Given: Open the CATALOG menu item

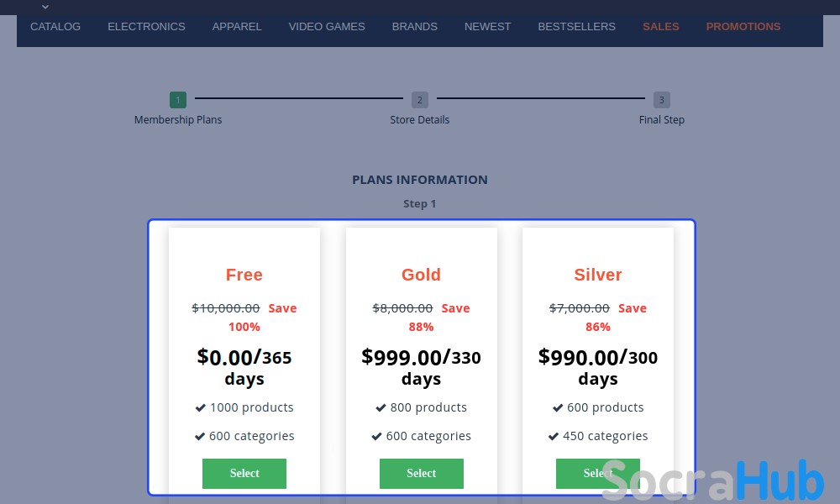Looking at the screenshot, I should (55, 26).
